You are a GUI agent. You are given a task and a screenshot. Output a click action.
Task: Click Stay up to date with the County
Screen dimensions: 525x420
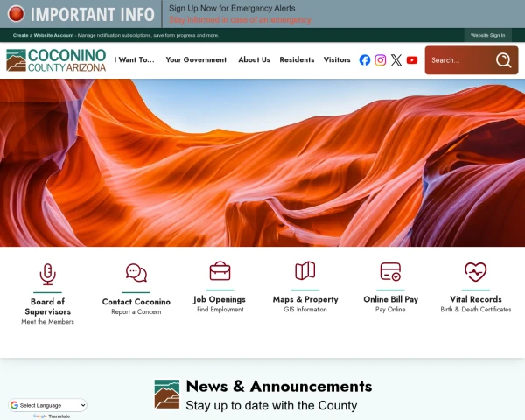(271, 405)
